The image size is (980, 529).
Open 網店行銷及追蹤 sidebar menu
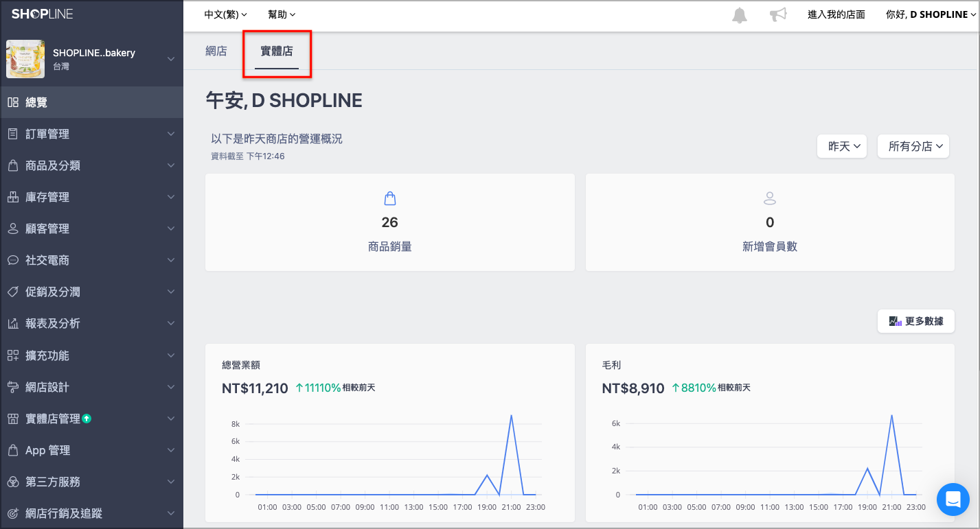click(91, 513)
